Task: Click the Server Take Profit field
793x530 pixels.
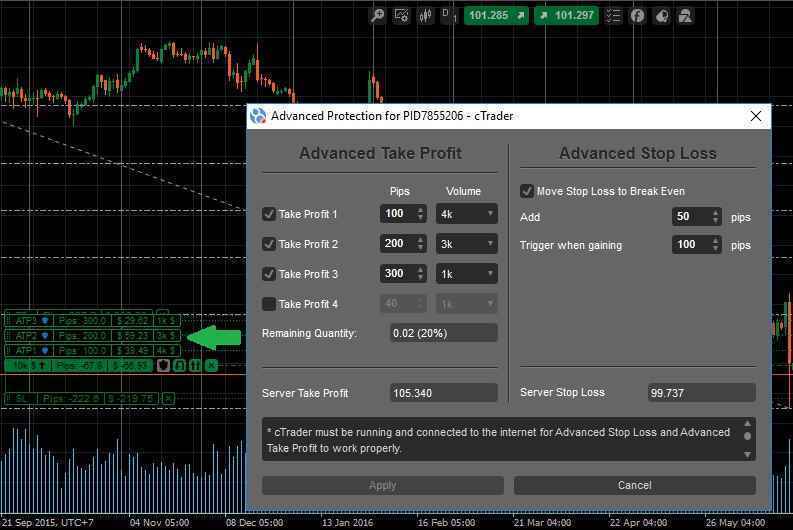Action: coord(443,393)
